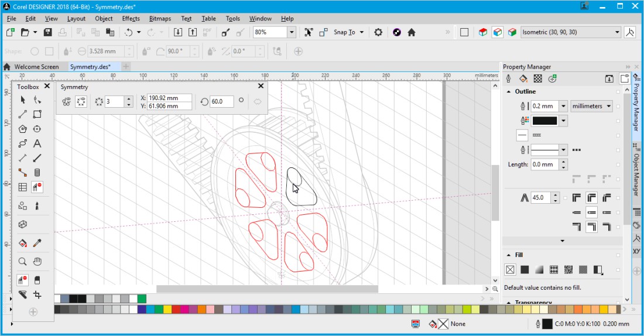
Task: Open the outline color picker dropdown
Action: (x=563, y=121)
